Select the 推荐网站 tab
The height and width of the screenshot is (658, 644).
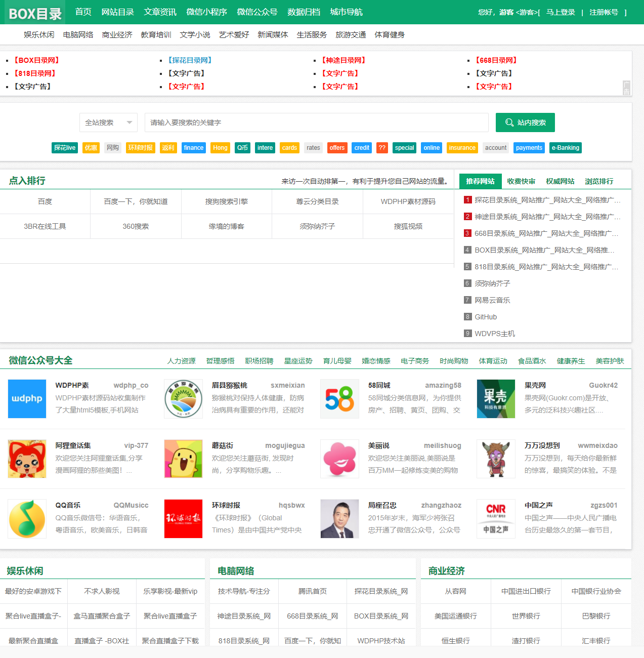[x=480, y=181]
